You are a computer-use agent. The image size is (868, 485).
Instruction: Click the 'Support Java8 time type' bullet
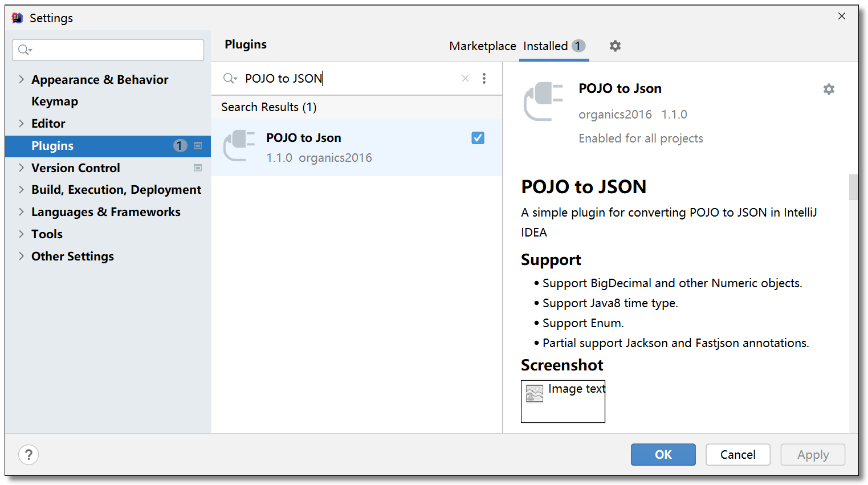(610, 303)
